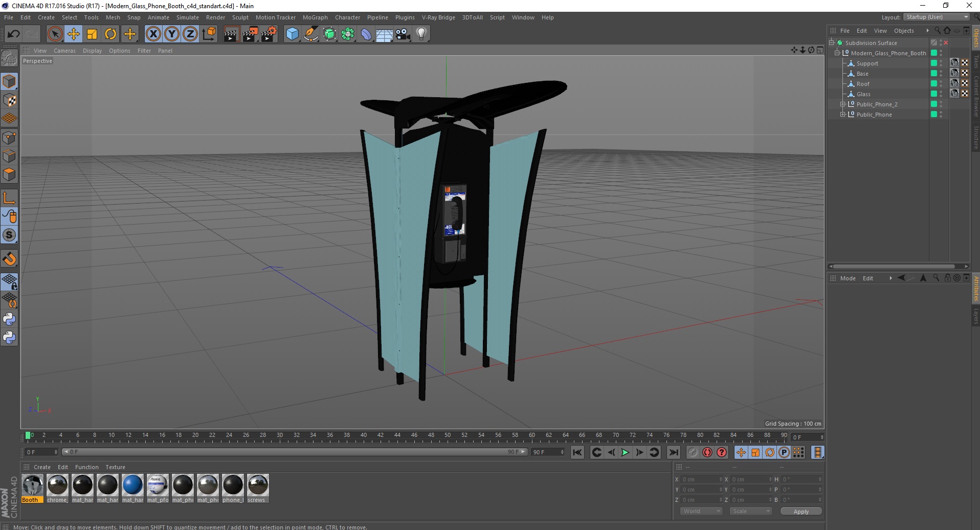Viewport: 980px width, 530px height.
Task: Play the animation forward
Action: pyautogui.click(x=625, y=452)
